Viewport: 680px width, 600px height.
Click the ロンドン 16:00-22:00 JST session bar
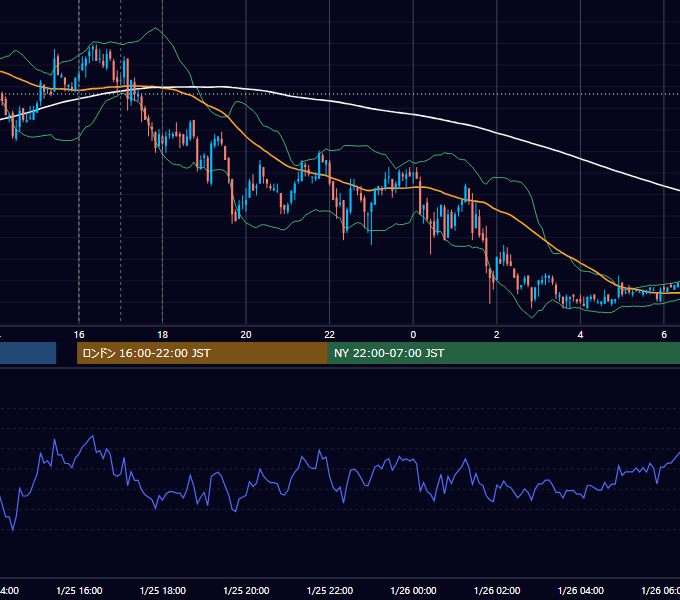tap(202, 353)
